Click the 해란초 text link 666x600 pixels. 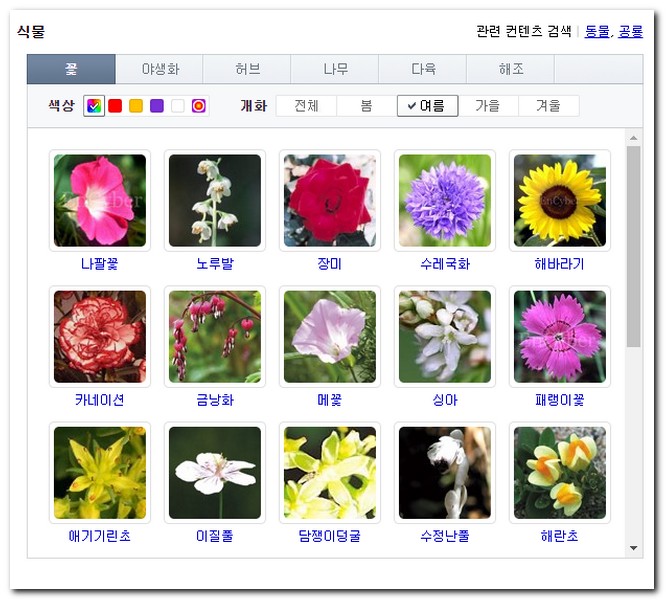pos(560,536)
